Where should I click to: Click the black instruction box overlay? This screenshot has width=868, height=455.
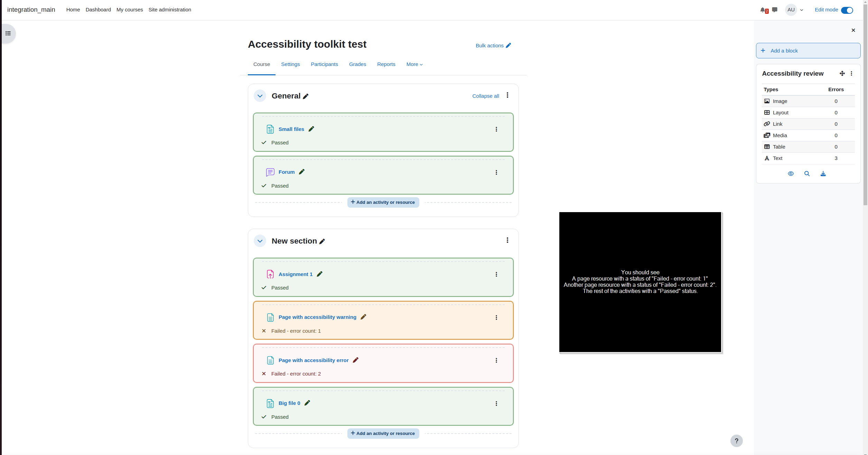[x=640, y=282]
